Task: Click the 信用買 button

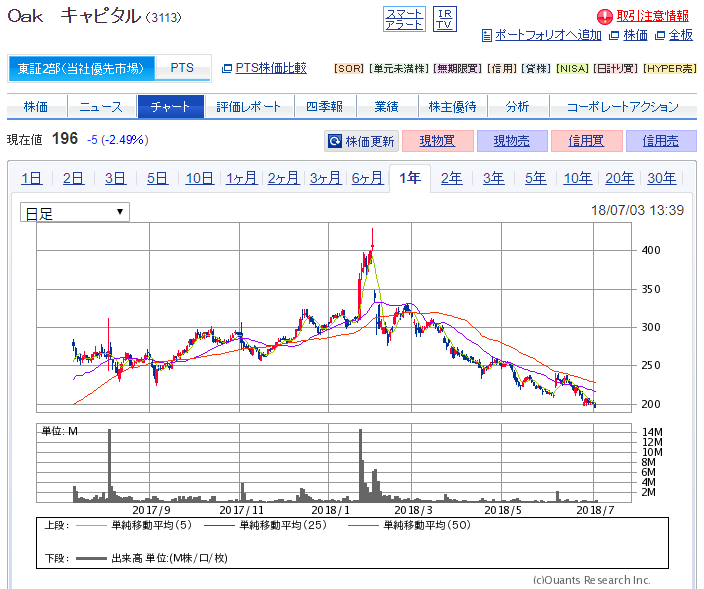Action: [586, 141]
